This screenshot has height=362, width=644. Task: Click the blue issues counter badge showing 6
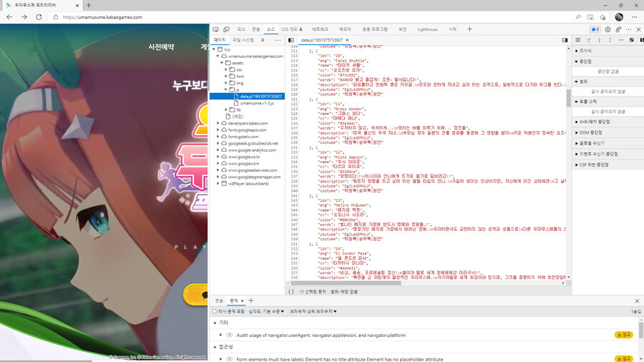(595, 29)
